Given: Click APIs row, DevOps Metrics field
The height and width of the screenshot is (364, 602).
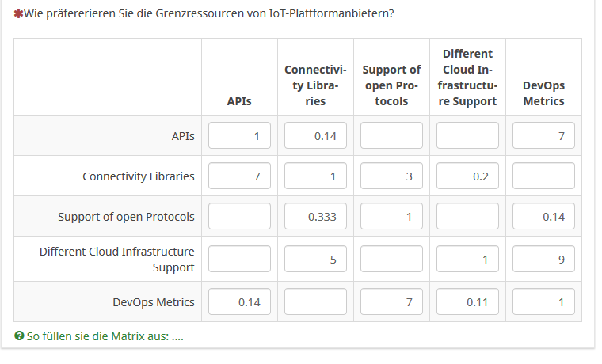Looking at the screenshot, I should (x=543, y=136).
